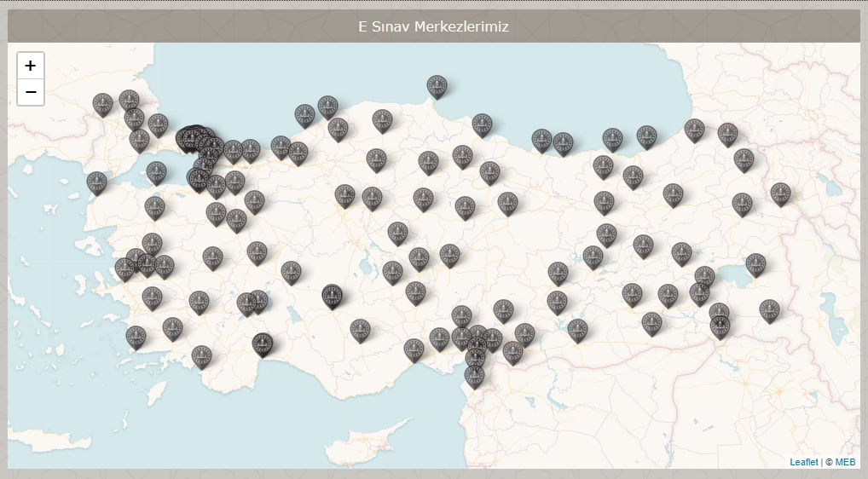Select the marker in the far southeastern corner of Turkey

[x=769, y=311]
